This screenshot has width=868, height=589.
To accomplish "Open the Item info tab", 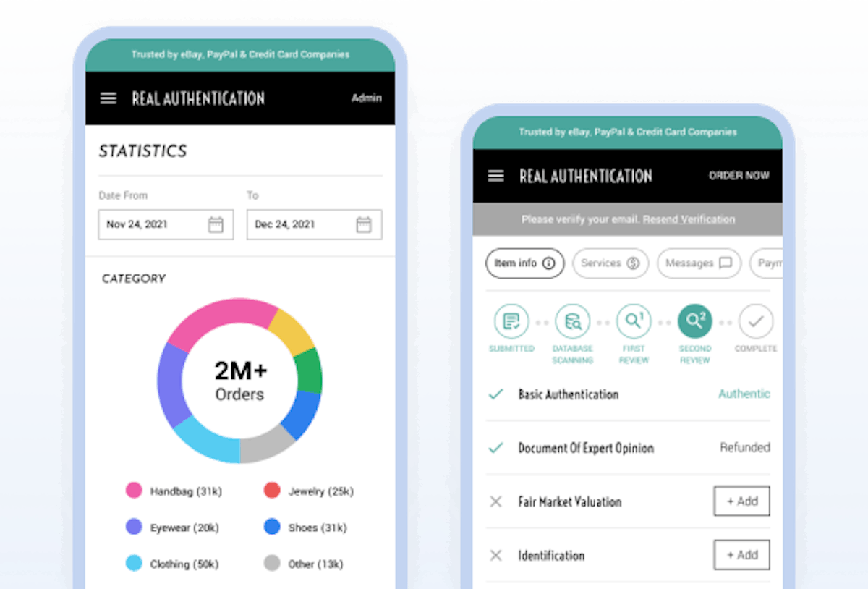I will (524, 263).
